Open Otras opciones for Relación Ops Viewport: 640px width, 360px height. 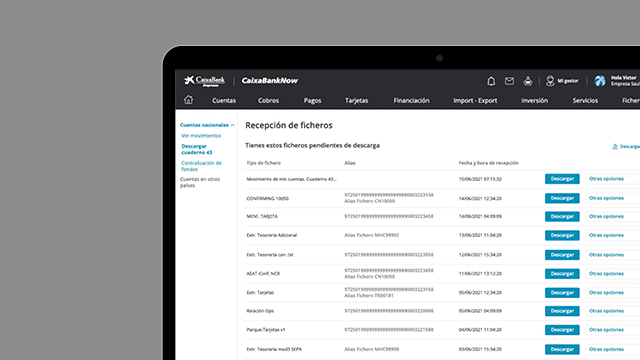[612, 311]
